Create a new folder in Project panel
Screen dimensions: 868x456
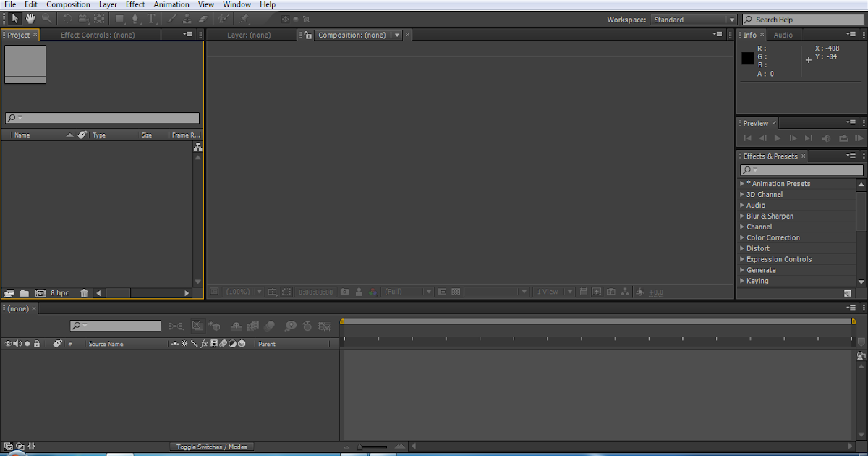click(x=25, y=293)
